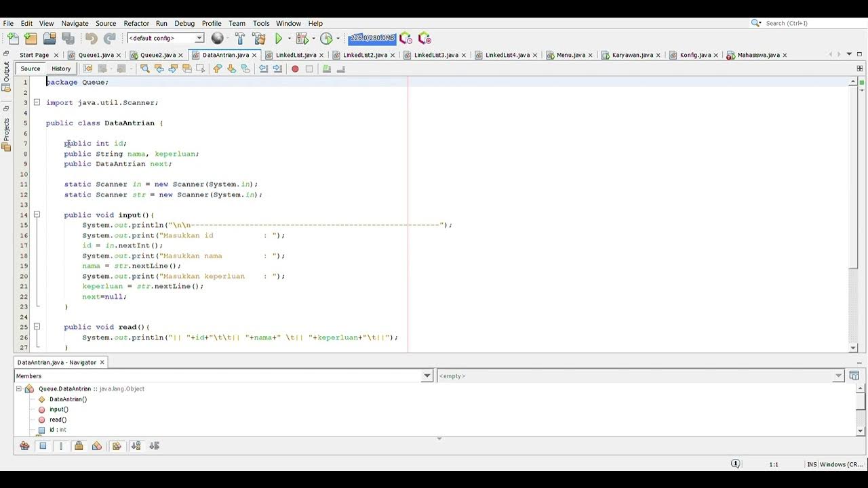This screenshot has width=868, height=488.
Task: Open Debug Project dropdown arrow
Action: [x=313, y=39]
